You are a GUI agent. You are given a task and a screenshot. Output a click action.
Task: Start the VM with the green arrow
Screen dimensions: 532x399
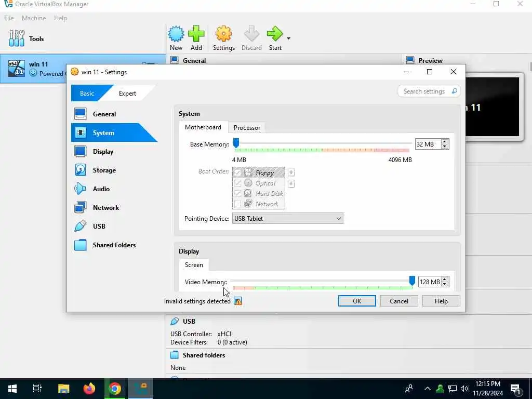[x=275, y=34]
